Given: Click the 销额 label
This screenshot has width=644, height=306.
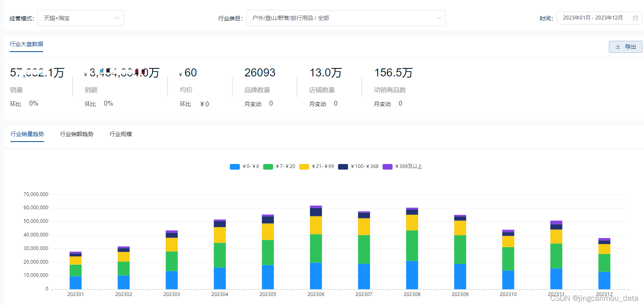Looking at the screenshot, I should click(91, 90).
